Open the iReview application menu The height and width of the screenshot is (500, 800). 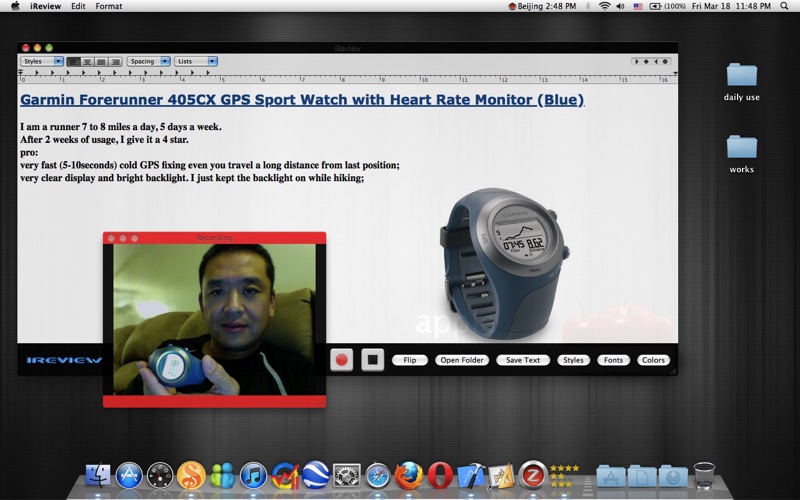pyautogui.click(x=45, y=6)
